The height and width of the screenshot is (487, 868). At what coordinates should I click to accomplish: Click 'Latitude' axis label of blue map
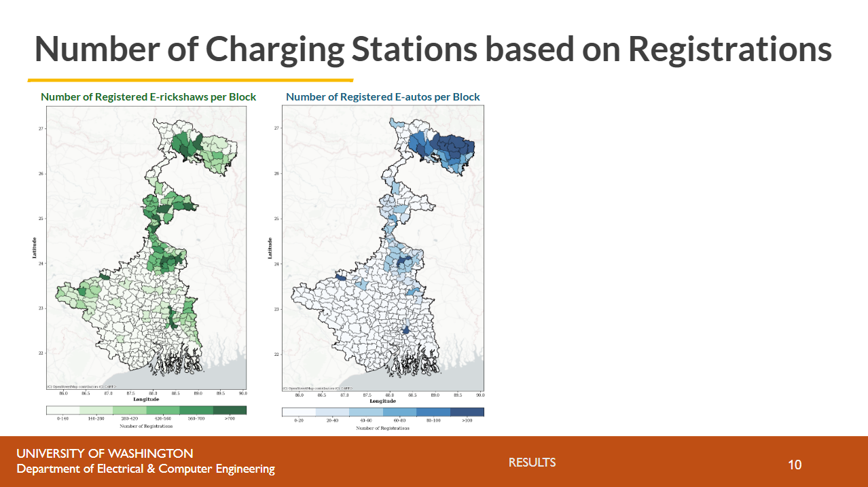[x=270, y=249]
